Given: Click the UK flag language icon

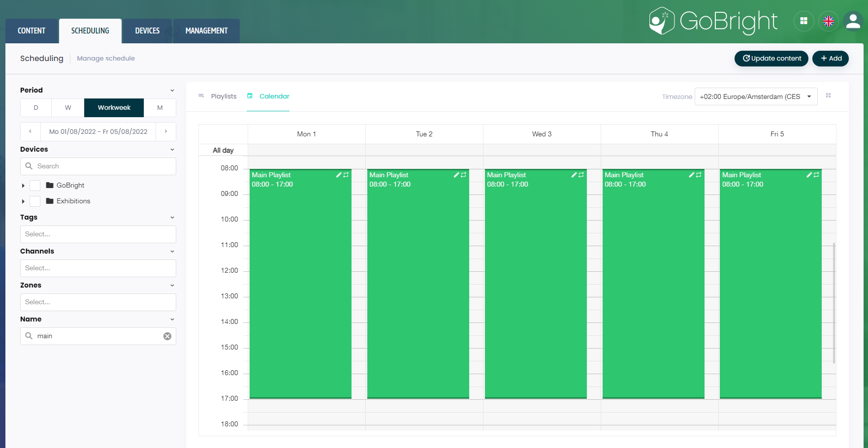Looking at the screenshot, I should pyautogui.click(x=829, y=21).
